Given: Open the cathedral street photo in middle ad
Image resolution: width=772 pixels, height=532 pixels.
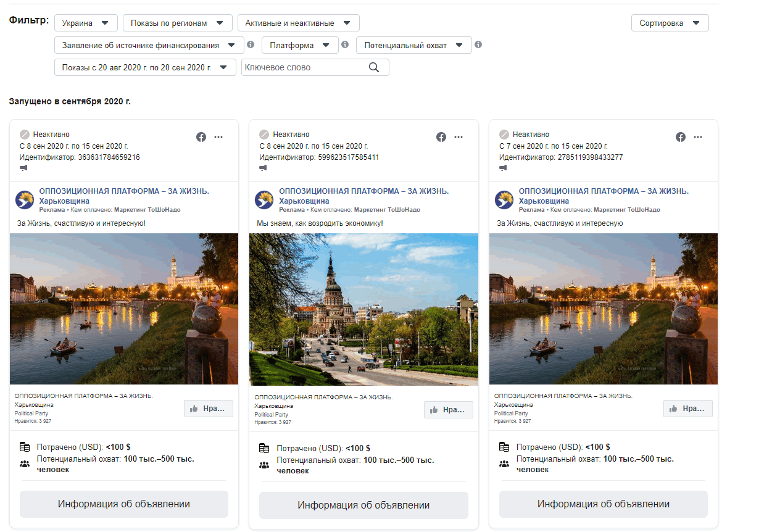Looking at the screenshot, I should [363, 309].
